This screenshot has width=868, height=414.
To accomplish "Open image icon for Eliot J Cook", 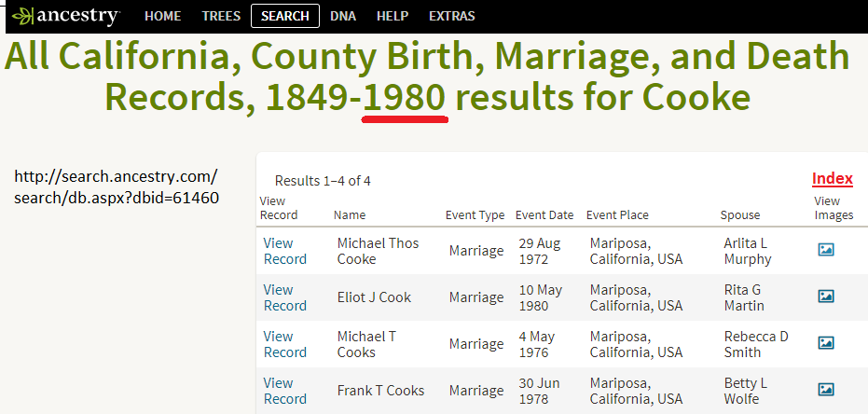I will click(825, 297).
